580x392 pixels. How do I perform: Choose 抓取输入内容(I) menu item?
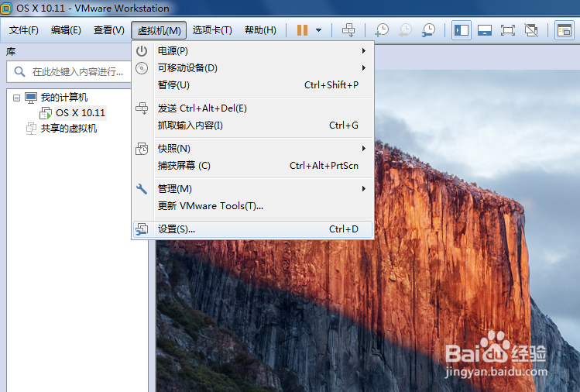click(253, 125)
